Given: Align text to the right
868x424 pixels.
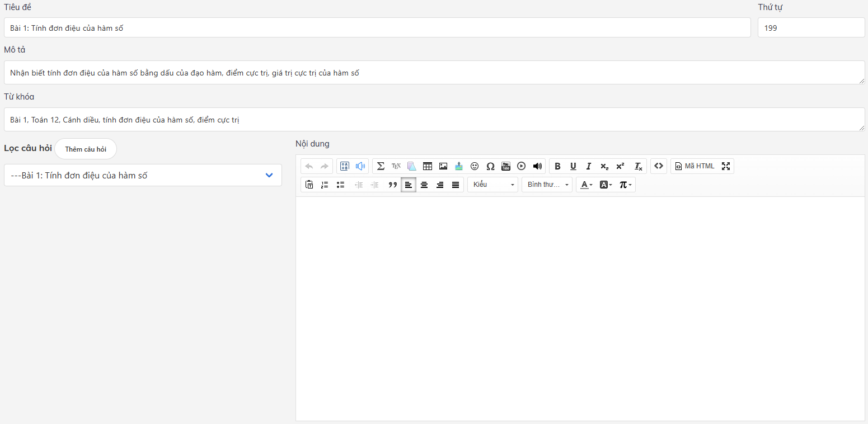Looking at the screenshot, I should click(x=440, y=185).
